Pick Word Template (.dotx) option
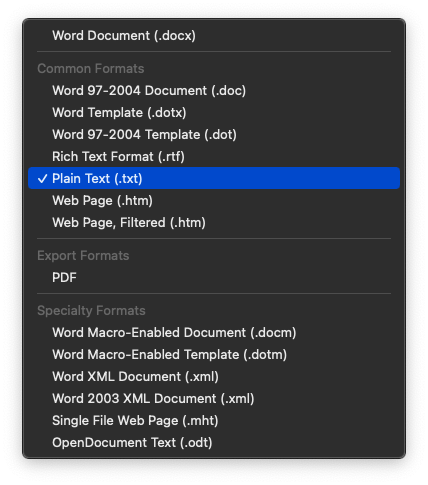 (x=214, y=112)
